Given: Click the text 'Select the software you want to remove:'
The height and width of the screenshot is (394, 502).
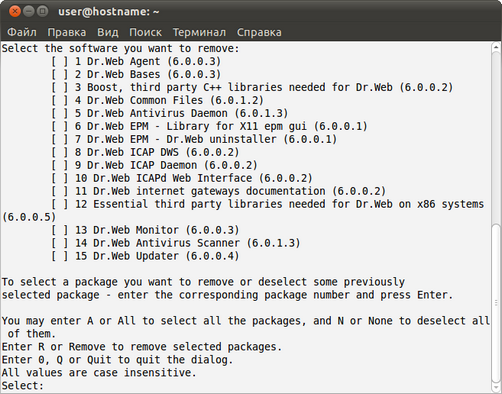Looking at the screenshot, I should tap(120, 49).
